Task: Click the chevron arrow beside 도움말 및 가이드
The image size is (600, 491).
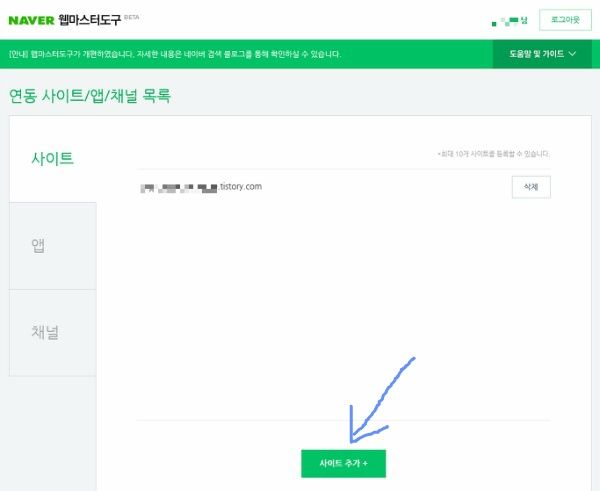Action: [x=572, y=54]
